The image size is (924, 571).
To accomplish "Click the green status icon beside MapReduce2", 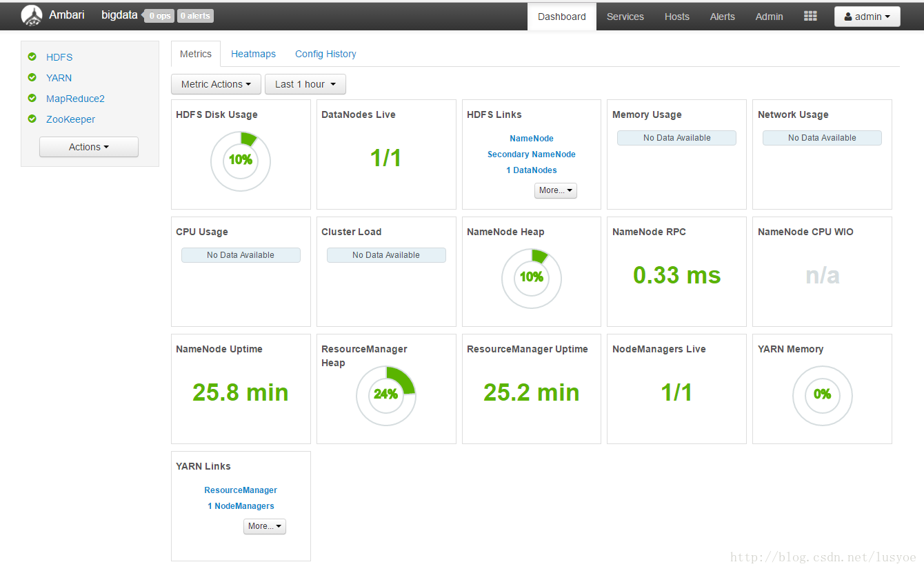I will click(x=32, y=98).
